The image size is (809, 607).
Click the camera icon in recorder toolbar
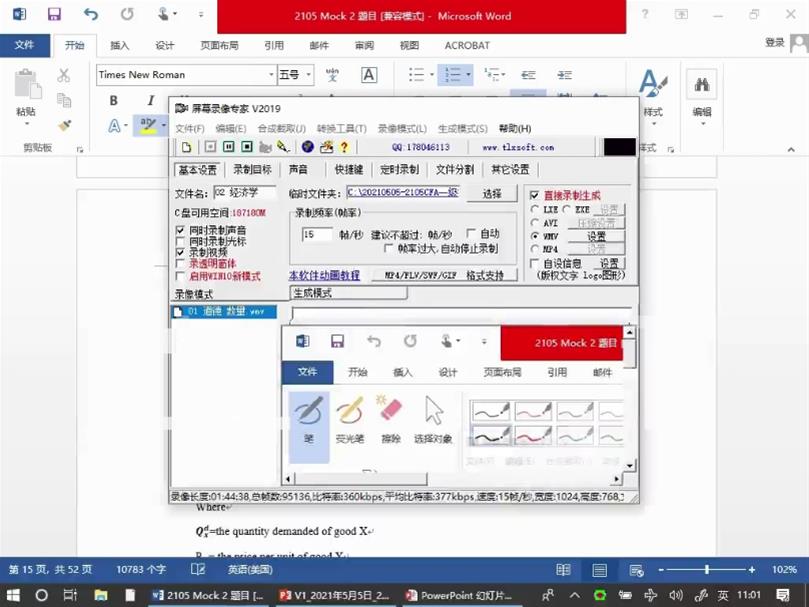tap(265, 147)
